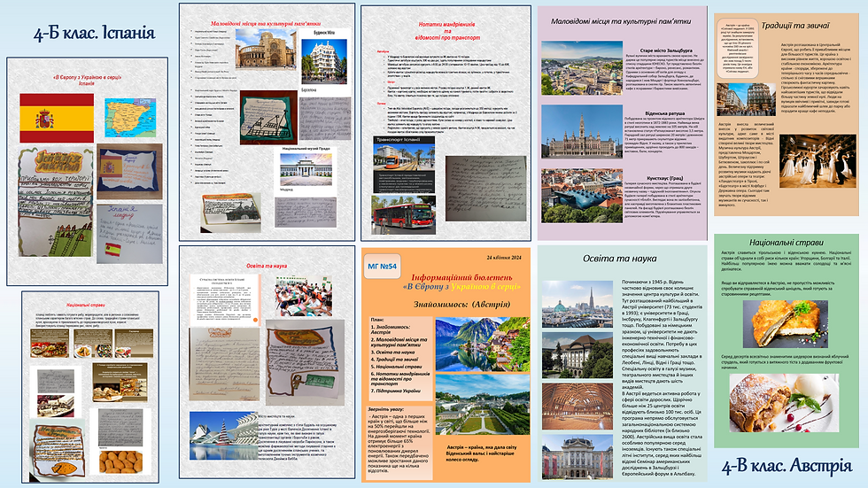Click the "МГ №54" badge
868x488 pixels.
(x=382, y=266)
